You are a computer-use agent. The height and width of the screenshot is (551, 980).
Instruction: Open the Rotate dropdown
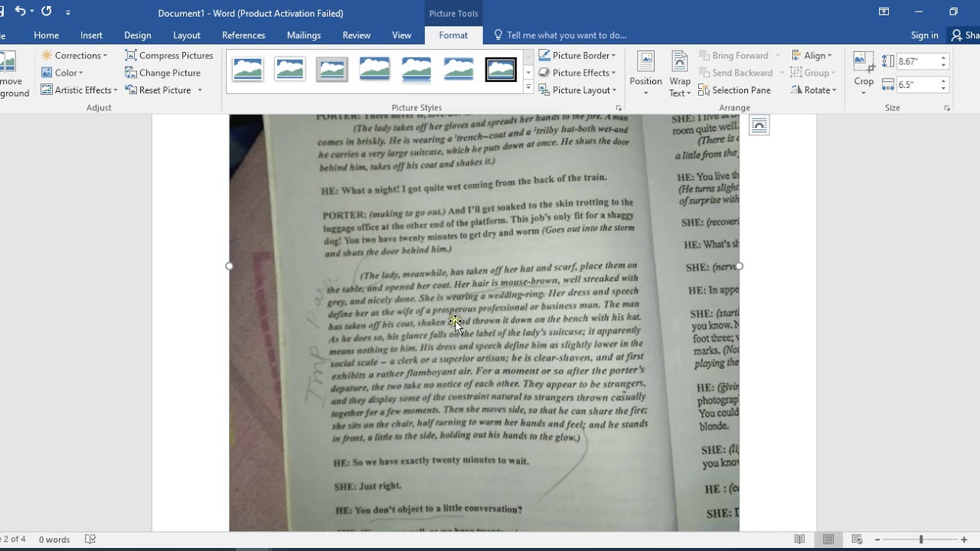(x=815, y=90)
